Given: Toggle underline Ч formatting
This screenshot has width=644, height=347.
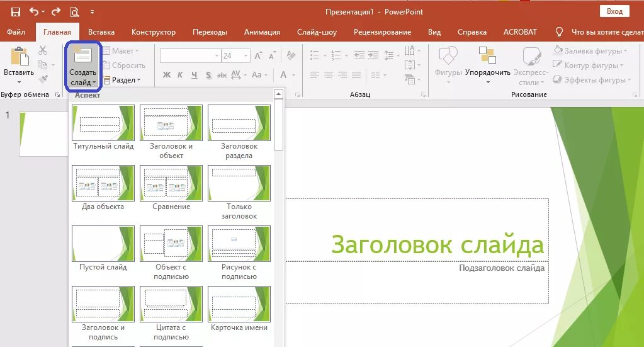Looking at the screenshot, I should pos(195,75).
